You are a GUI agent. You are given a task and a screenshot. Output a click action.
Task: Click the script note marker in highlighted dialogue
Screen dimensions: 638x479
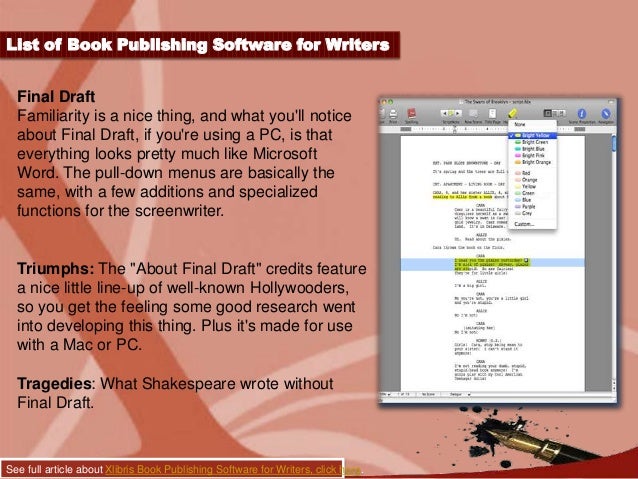pyautogui.click(x=526, y=260)
